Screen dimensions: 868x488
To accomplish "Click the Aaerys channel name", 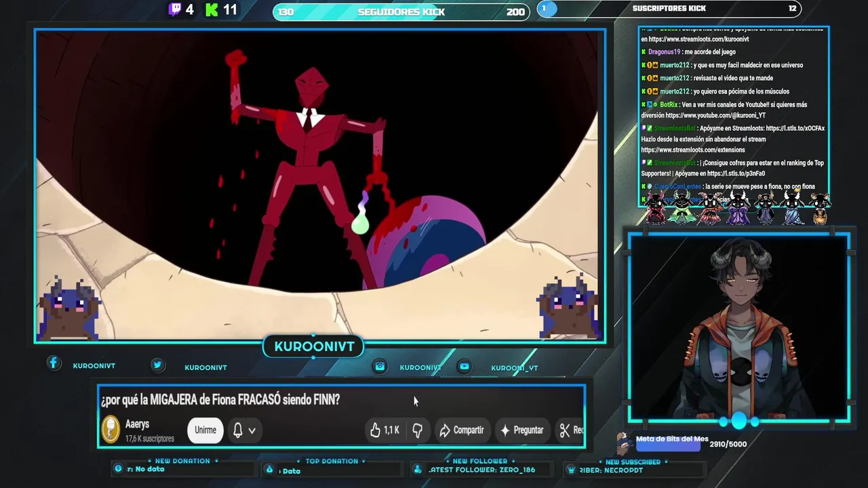I will pyautogui.click(x=137, y=424).
